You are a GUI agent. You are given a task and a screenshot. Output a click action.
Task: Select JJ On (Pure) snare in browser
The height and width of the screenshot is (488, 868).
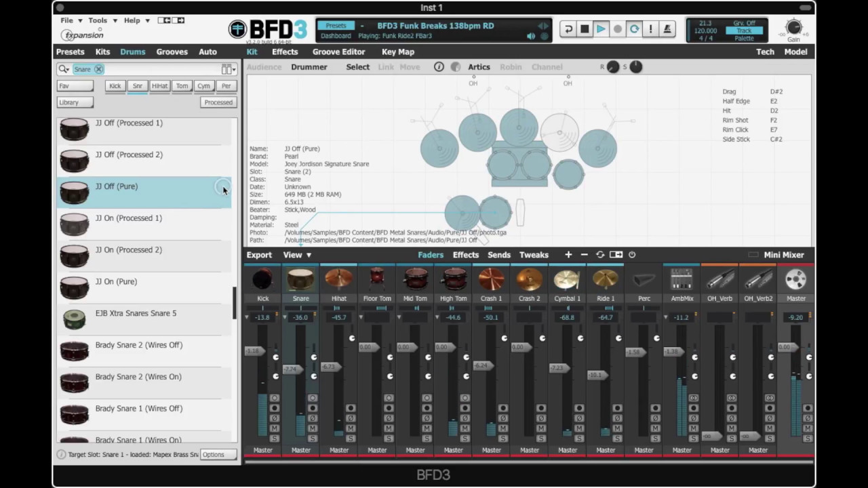[144, 287]
